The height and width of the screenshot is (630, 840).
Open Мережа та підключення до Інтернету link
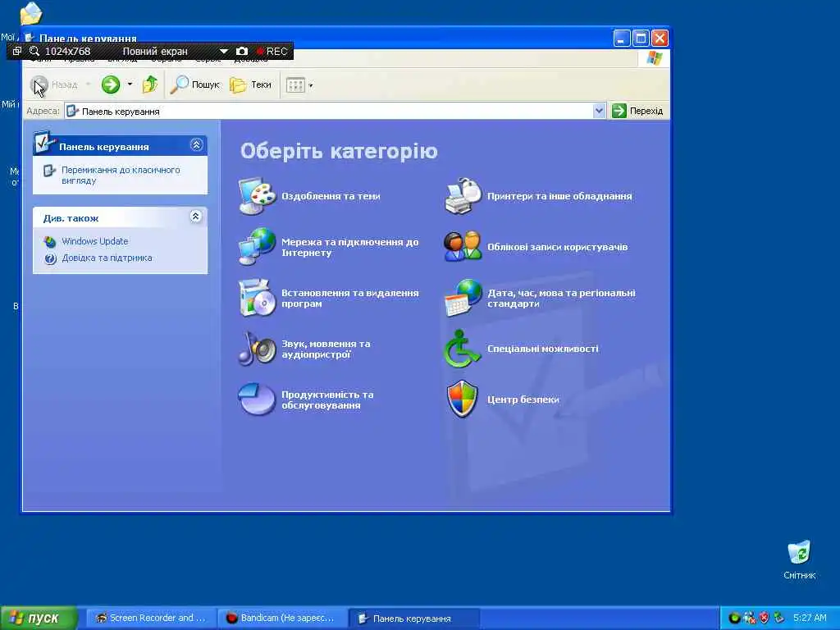349,247
